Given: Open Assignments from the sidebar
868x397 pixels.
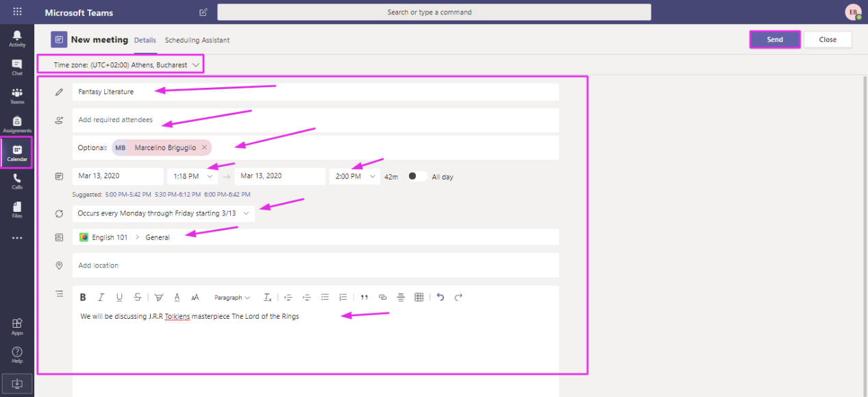Looking at the screenshot, I should tap(17, 124).
